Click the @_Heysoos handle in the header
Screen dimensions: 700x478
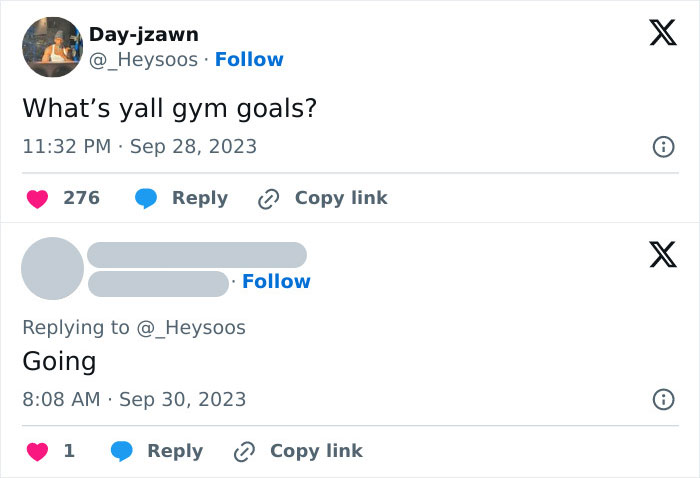(x=143, y=60)
